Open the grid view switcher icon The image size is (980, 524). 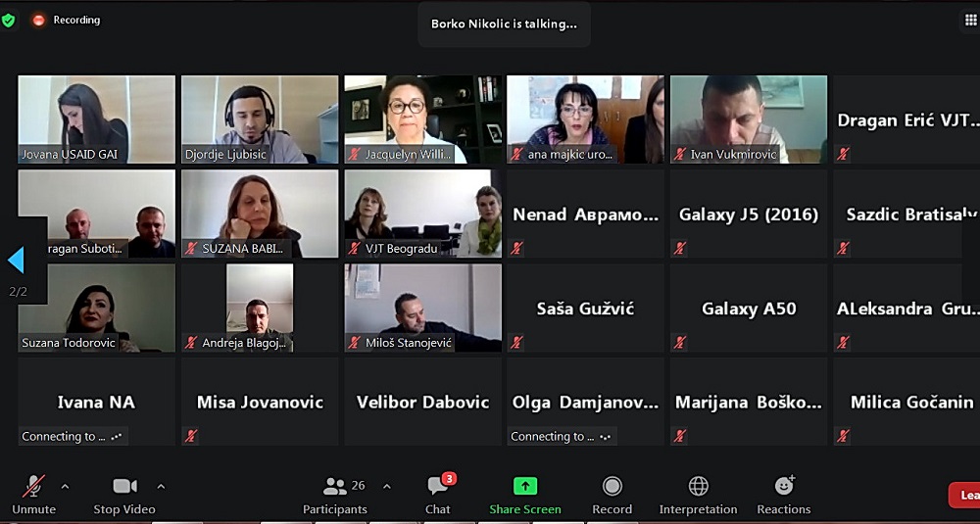[x=970, y=20]
